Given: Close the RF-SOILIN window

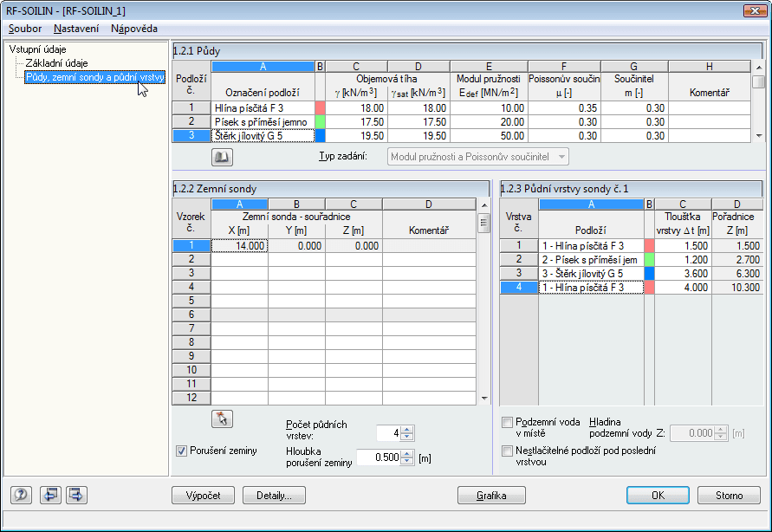Looking at the screenshot, I should point(755,10).
